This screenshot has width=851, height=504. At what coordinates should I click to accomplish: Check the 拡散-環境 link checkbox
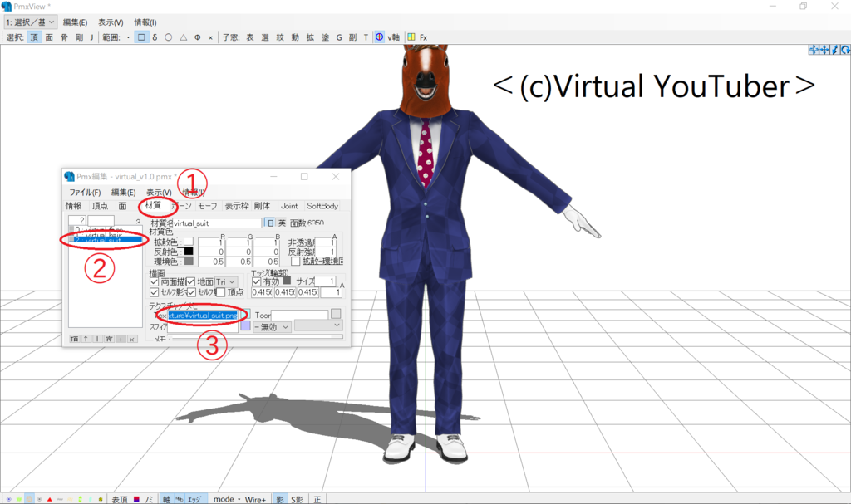click(296, 262)
